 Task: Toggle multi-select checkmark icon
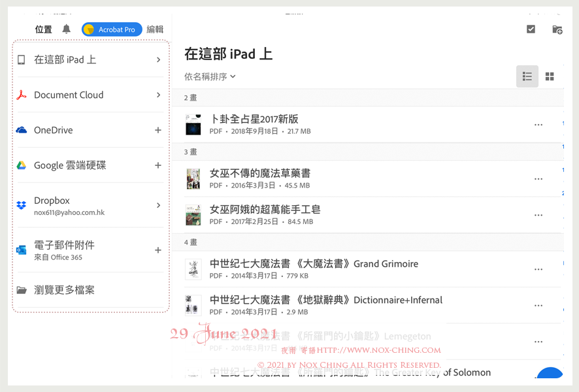click(531, 29)
